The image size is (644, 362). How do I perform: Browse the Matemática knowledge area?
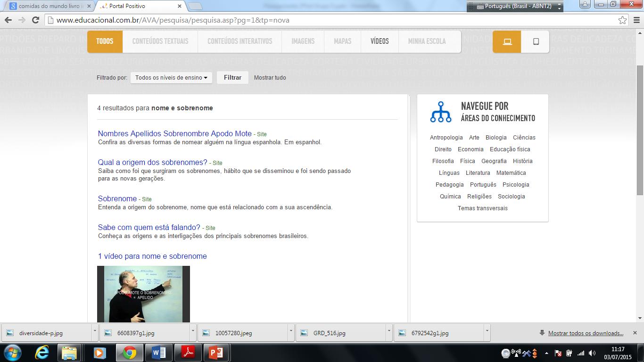point(511,173)
